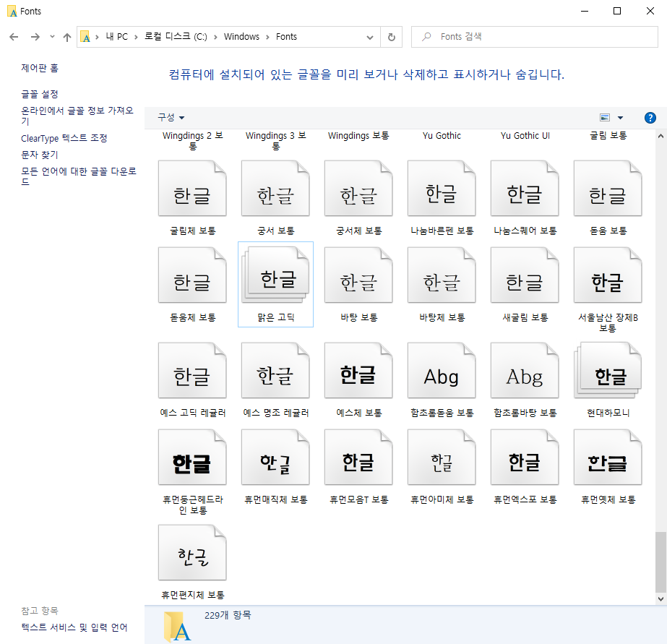Expand the chevron before 내 PC breadcrumb

point(97,37)
